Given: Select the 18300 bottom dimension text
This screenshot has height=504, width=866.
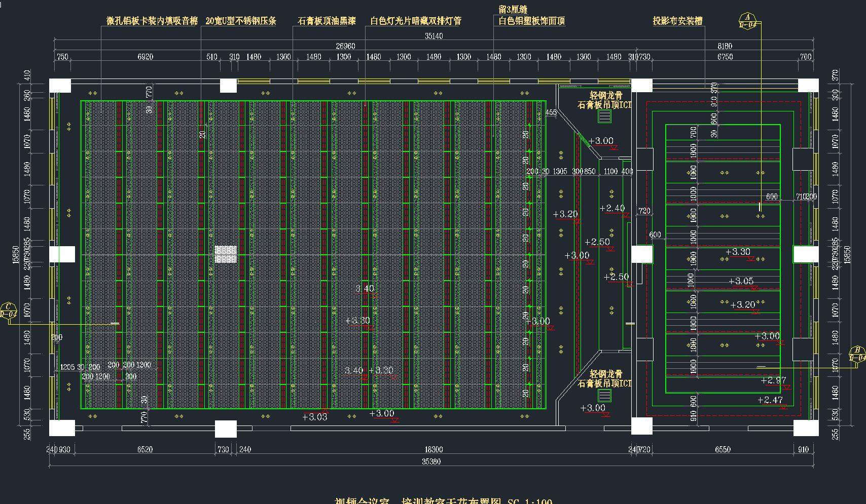Looking at the screenshot, I should [434, 449].
